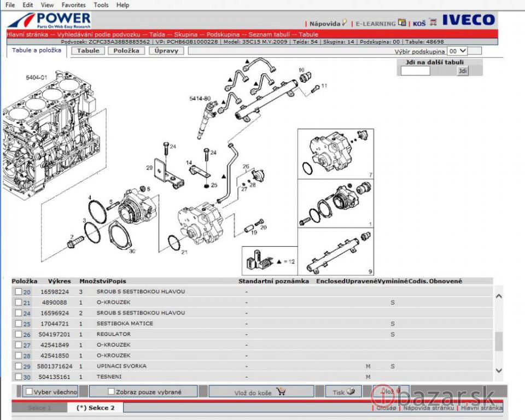The width and height of the screenshot is (525, 420).
Task: Switch to the Položka tab
Action: (x=126, y=51)
